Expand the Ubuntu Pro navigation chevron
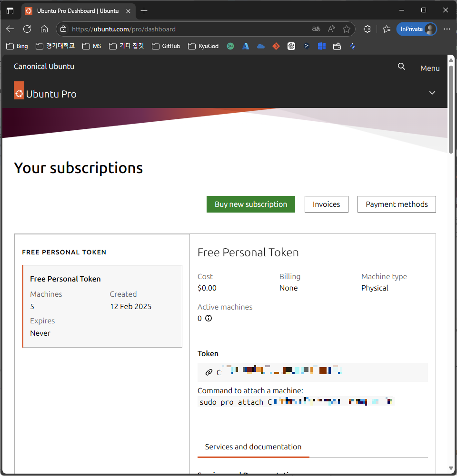The image size is (457, 476). [432, 93]
